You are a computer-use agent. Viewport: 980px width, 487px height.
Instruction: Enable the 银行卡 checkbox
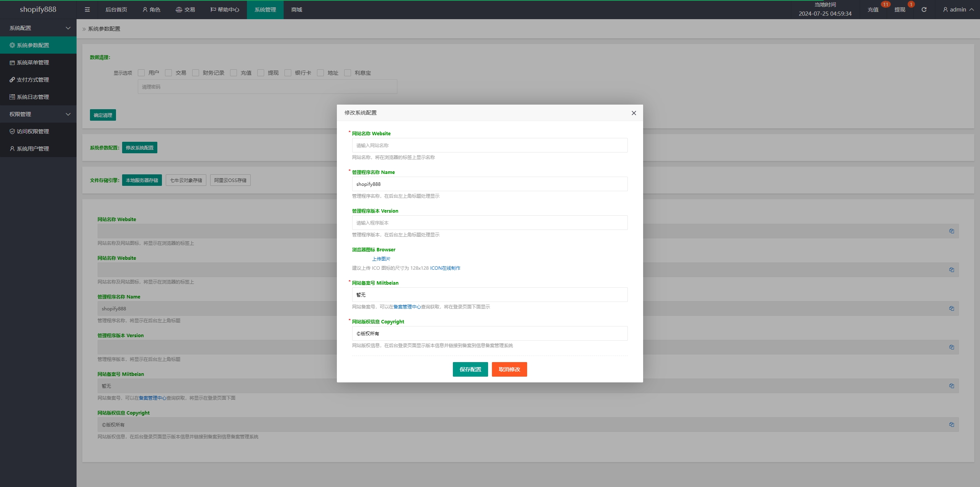tap(288, 73)
